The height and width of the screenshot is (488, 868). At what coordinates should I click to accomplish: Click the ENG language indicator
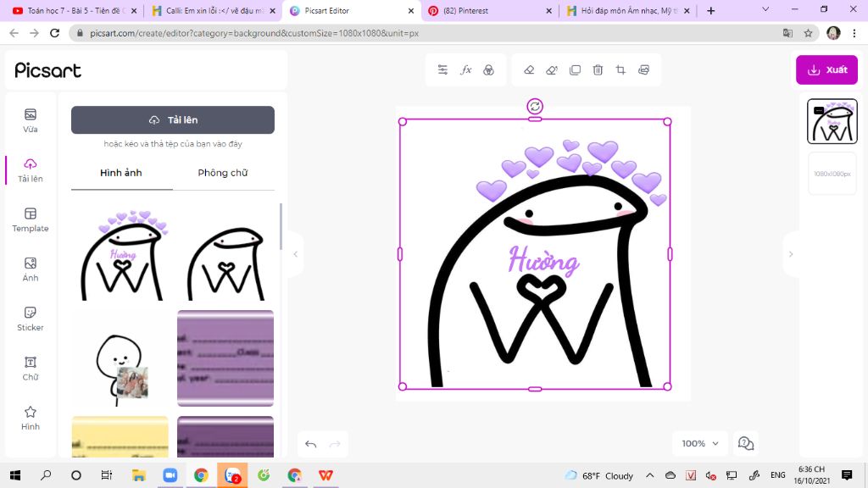pyautogui.click(x=778, y=475)
